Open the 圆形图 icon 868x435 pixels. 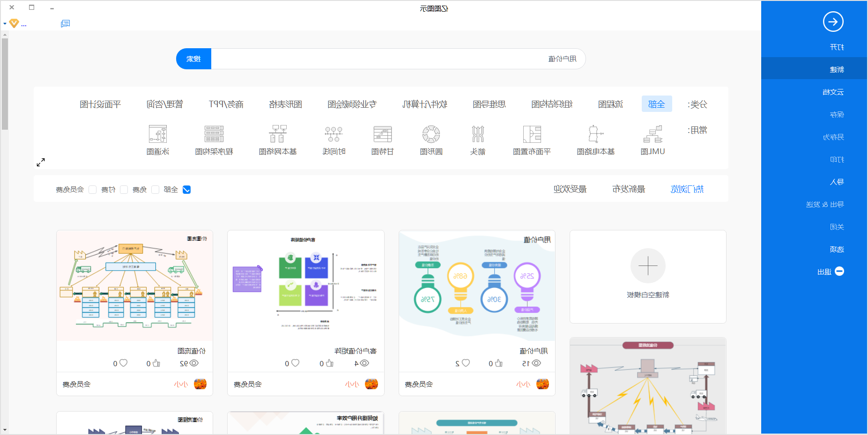coord(431,134)
